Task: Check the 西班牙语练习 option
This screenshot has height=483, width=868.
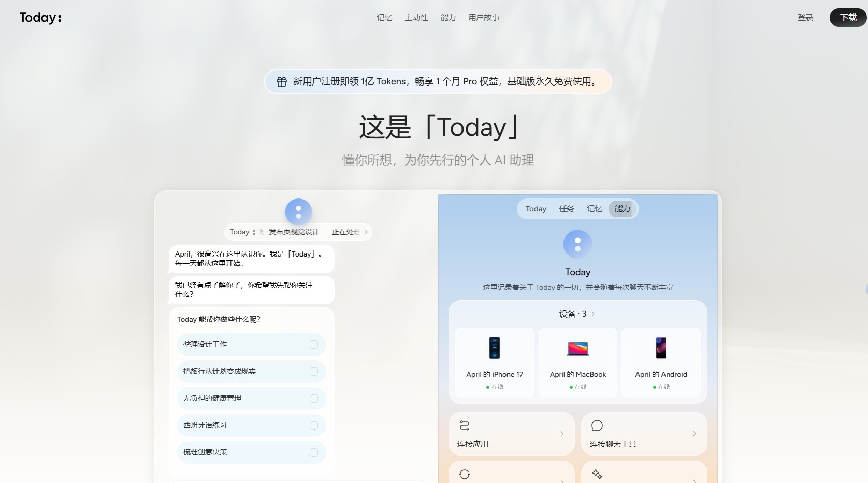Action: (314, 425)
